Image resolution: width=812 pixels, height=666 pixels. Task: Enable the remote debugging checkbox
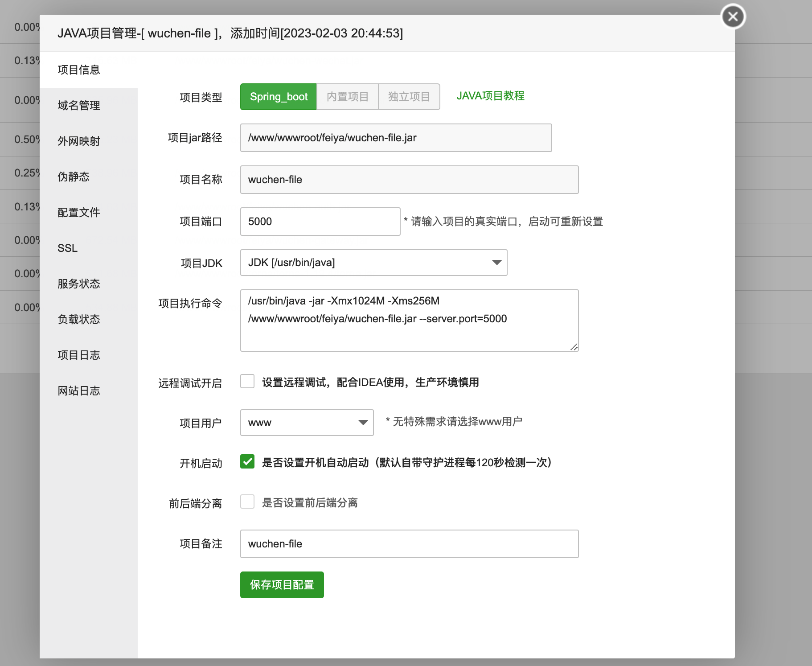coord(247,382)
